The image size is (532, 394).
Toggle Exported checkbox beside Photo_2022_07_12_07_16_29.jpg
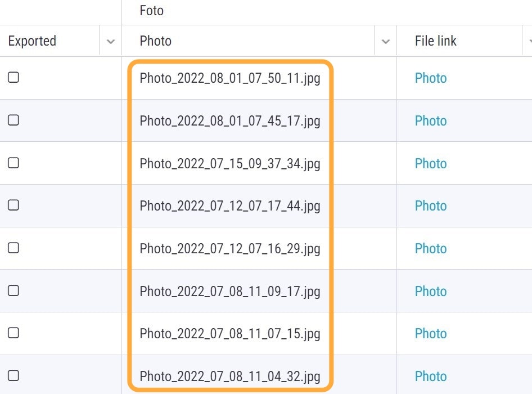13,248
